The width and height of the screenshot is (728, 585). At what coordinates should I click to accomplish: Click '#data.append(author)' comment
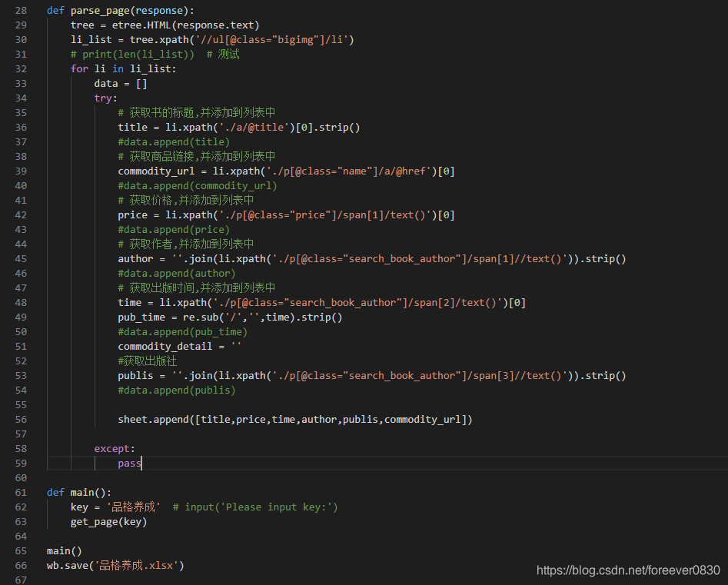(x=177, y=274)
